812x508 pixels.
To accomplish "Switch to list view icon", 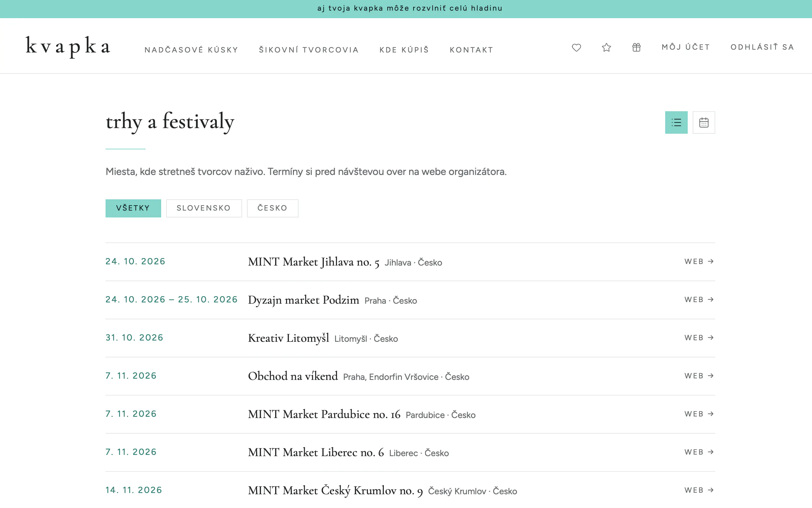I will (676, 122).
